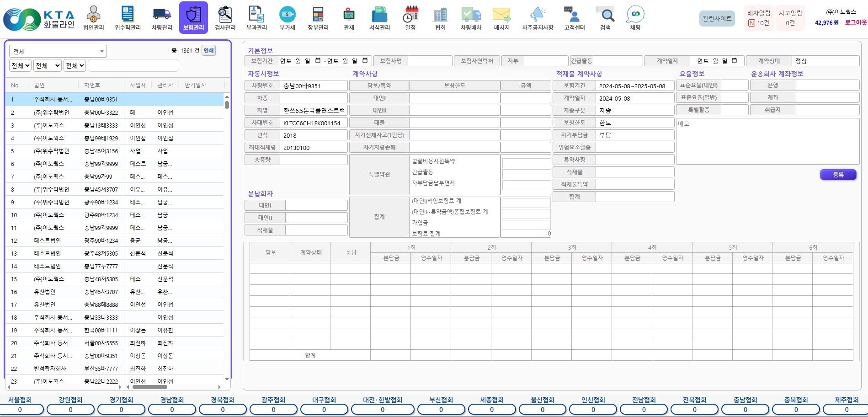Click the 인쇄 print button
The image size is (868, 417).
pyautogui.click(x=208, y=51)
